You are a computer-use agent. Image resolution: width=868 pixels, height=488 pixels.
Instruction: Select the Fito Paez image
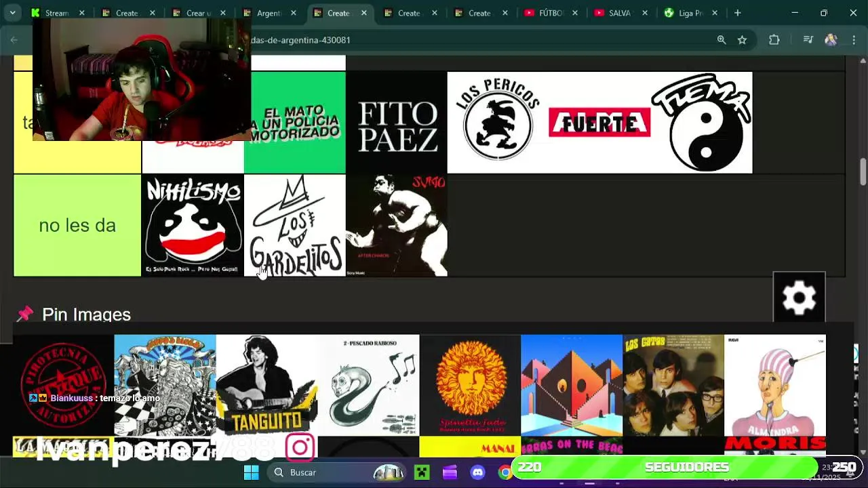tap(397, 123)
